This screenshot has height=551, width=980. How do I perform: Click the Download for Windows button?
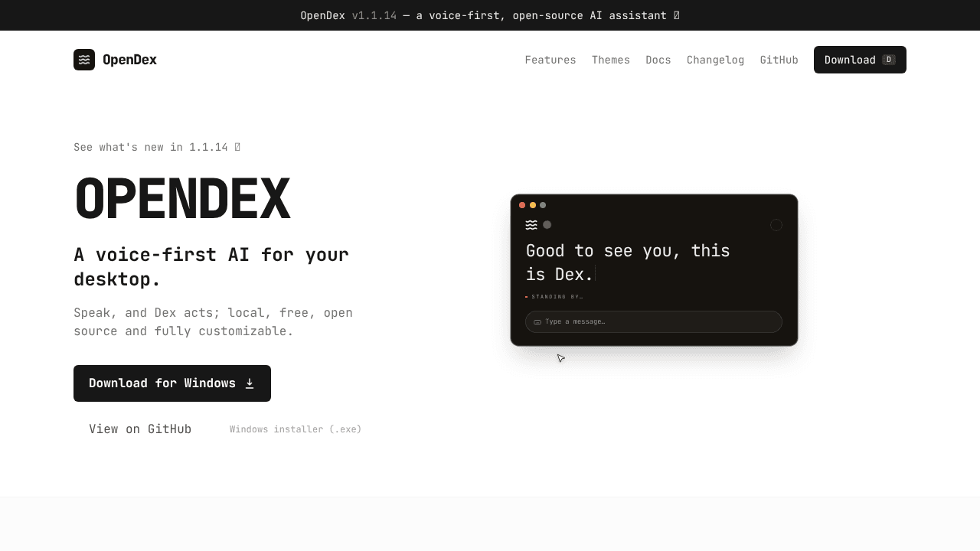(x=172, y=383)
